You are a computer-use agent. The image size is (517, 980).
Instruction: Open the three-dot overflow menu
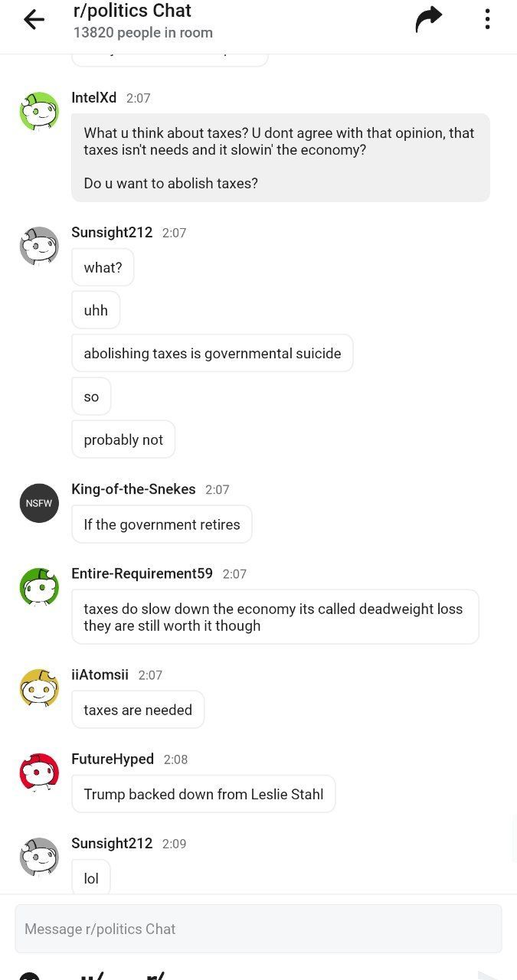487,19
